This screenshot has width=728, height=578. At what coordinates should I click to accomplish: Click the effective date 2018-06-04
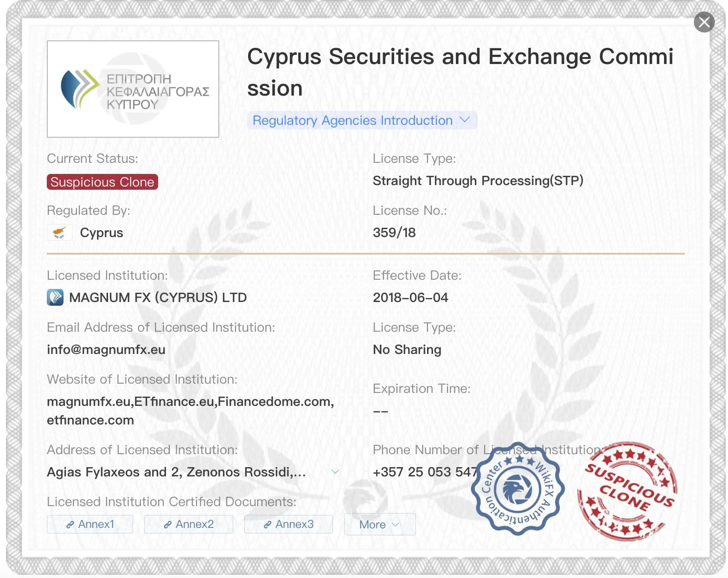[410, 297]
